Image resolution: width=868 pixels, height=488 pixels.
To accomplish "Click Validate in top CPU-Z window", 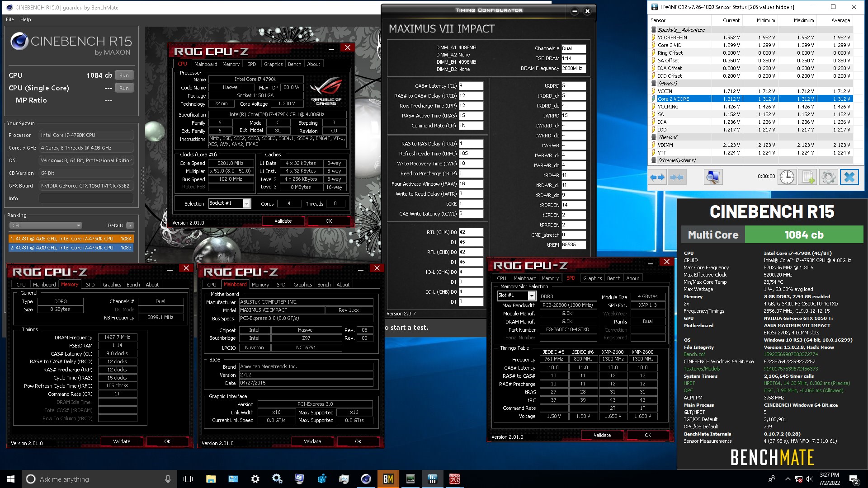I will point(283,221).
